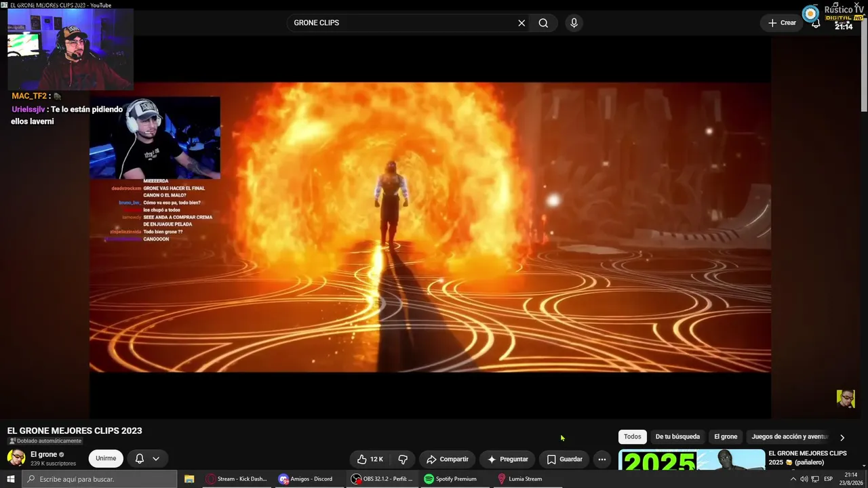Click the magnifying glass search button
The image size is (868, 488).
click(543, 23)
